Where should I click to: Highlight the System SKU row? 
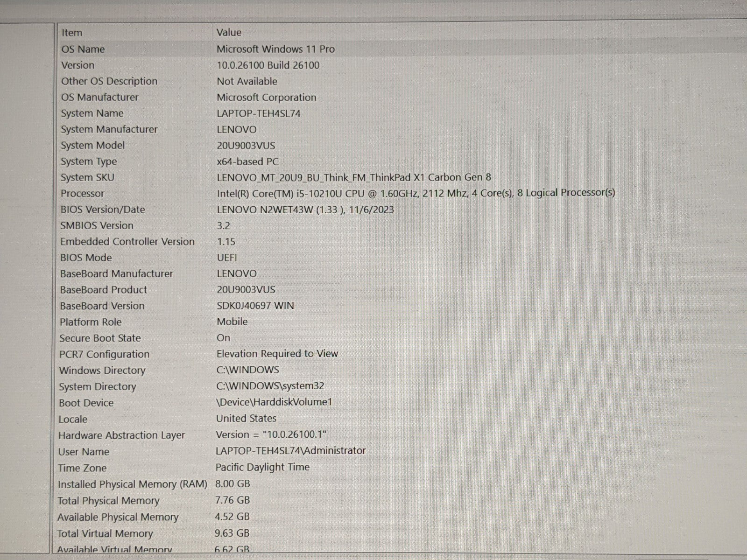pos(87,177)
